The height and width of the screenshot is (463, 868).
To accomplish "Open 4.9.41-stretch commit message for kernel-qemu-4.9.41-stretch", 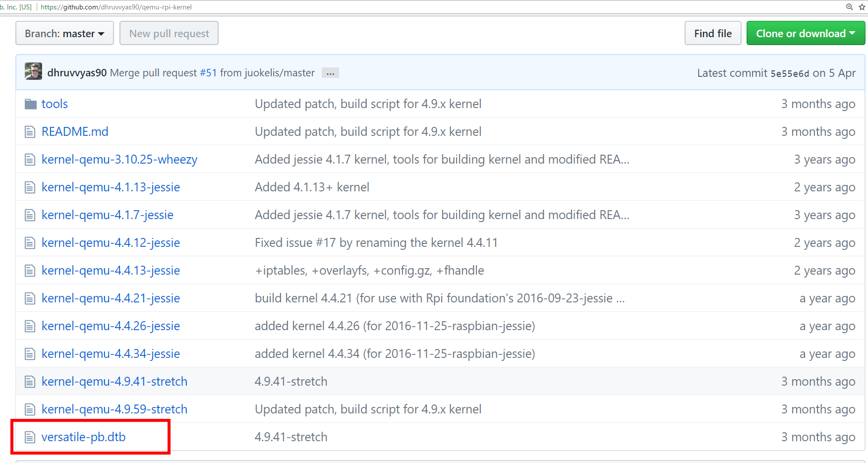I will [291, 381].
